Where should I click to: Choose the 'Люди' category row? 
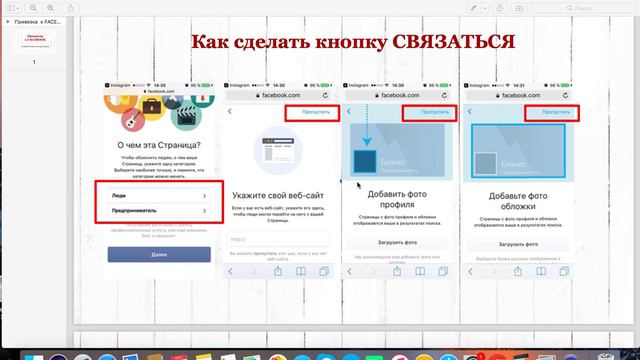159,196
